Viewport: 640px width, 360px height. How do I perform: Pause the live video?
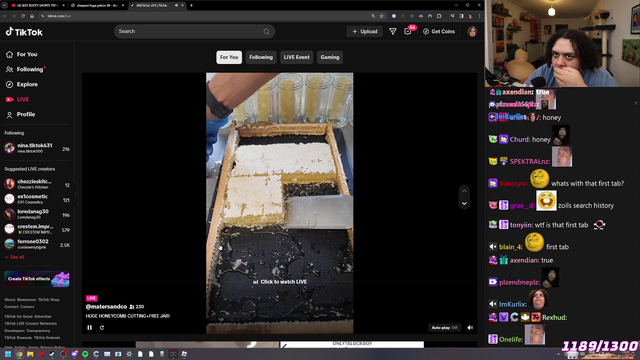[89, 327]
